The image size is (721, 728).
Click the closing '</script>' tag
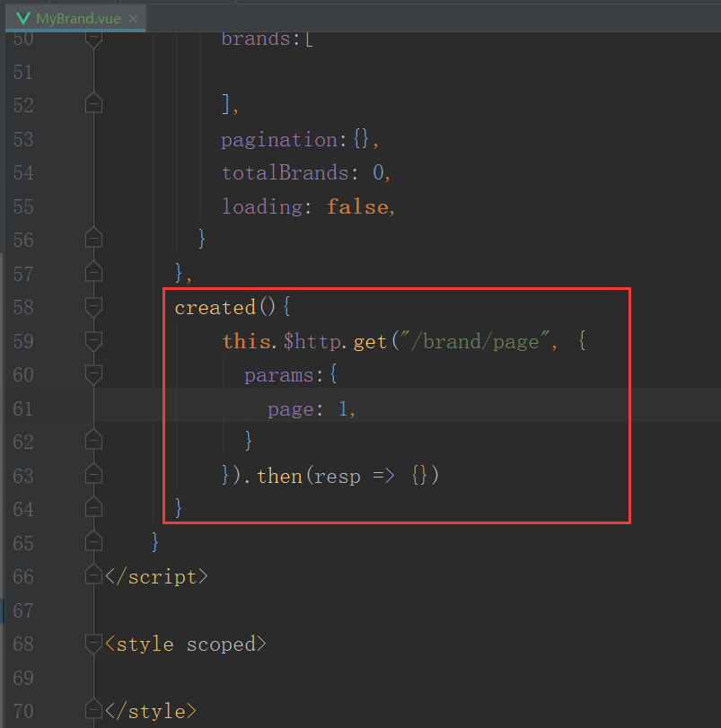(x=156, y=577)
